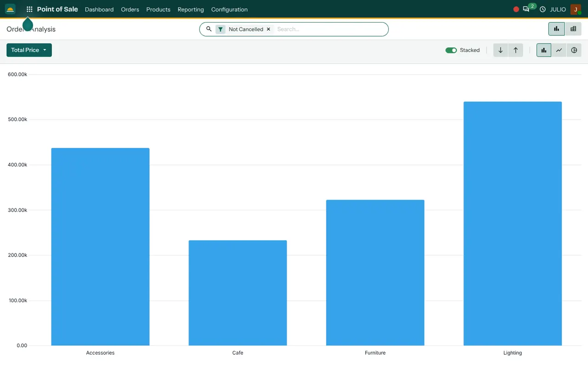The height and width of the screenshot is (368, 588).
Task: Click the Point of Sale app title
Action: click(57, 9)
